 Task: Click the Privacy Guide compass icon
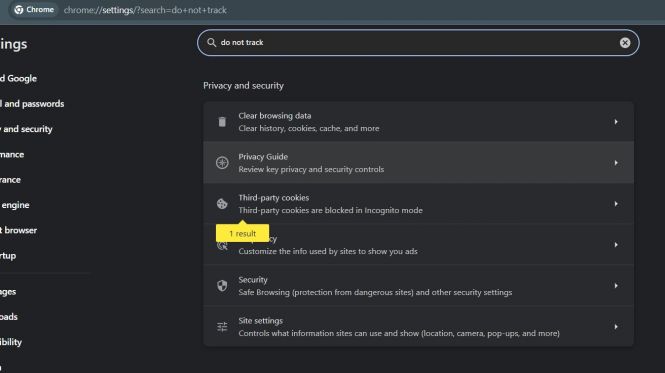222,163
